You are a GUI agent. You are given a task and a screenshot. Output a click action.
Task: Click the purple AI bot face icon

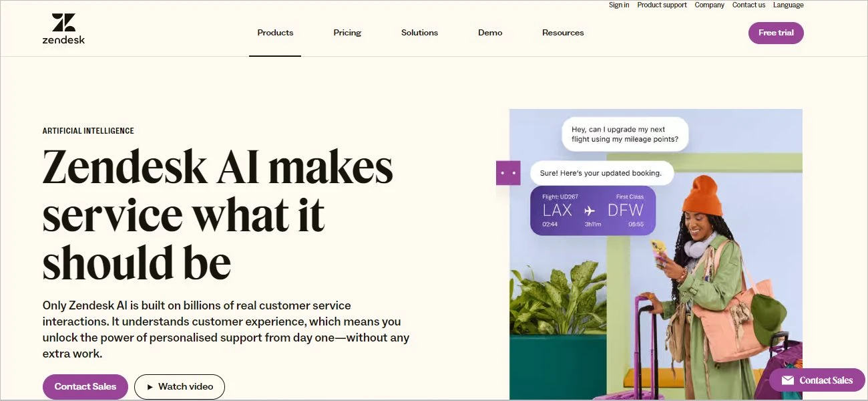508,173
